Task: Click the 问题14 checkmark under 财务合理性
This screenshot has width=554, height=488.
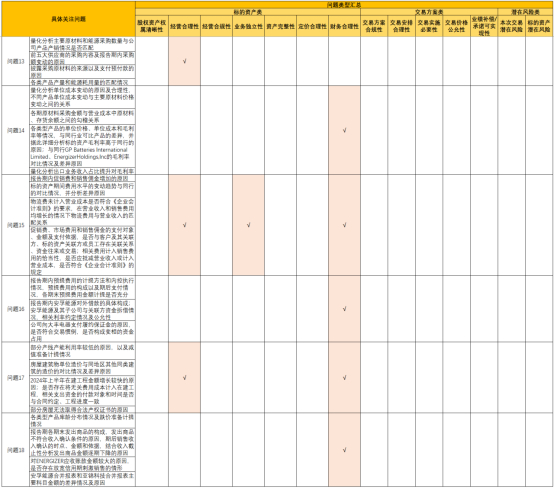Action: coord(344,130)
